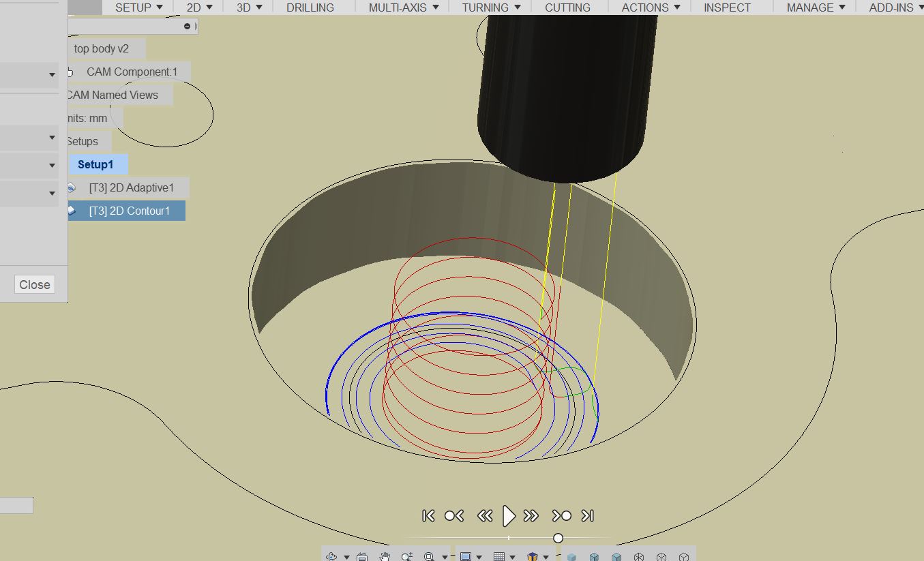This screenshot has height=561, width=924.
Task: Switch to the INSPECT menu
Action: [x=727, y=7]
